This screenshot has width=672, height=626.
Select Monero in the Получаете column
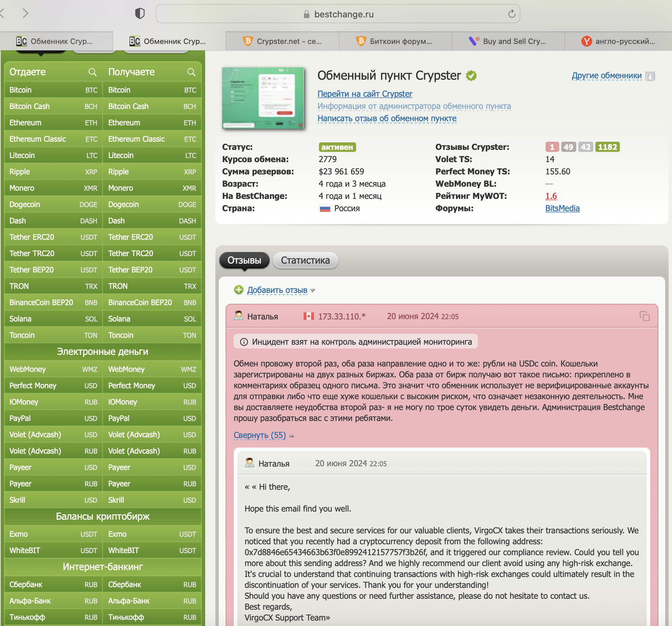pyautogui.click(x=152, y=188)
